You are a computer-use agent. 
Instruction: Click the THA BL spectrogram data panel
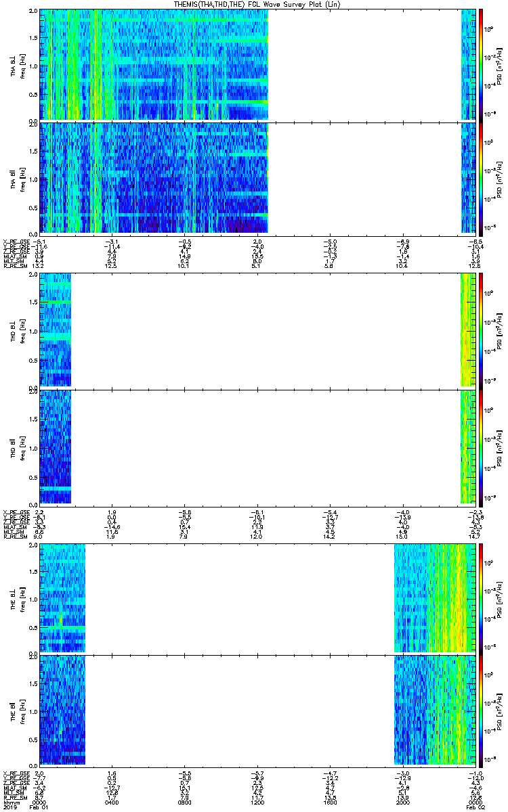point(259,64)
